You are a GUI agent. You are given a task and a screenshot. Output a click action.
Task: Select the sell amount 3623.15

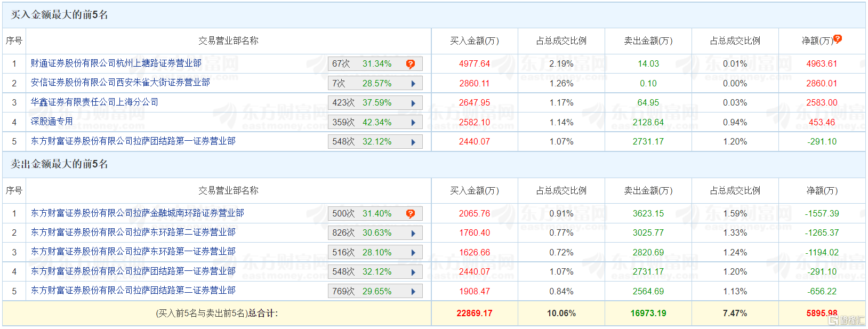coord(648,213)
